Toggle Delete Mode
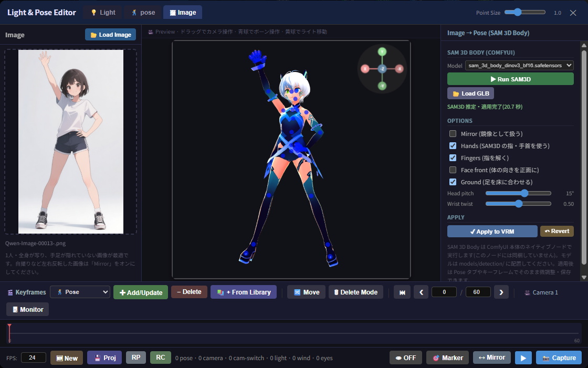 [356, 292]
